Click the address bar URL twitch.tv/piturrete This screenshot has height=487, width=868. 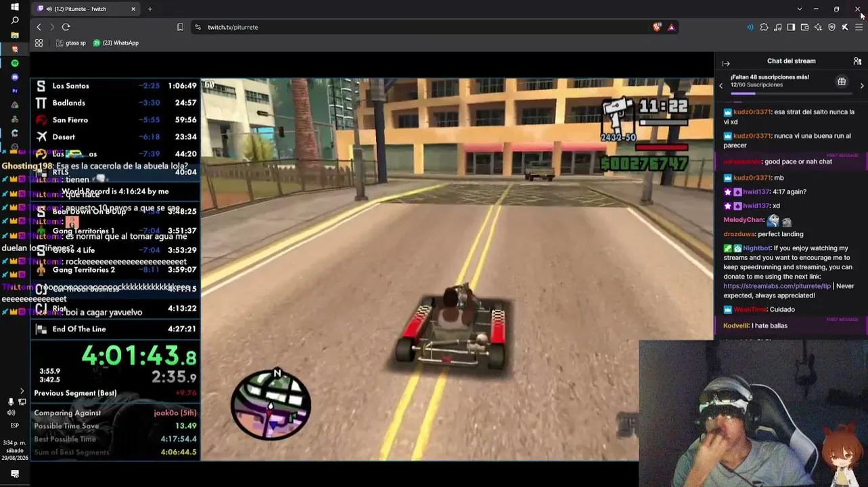(233, 27)
